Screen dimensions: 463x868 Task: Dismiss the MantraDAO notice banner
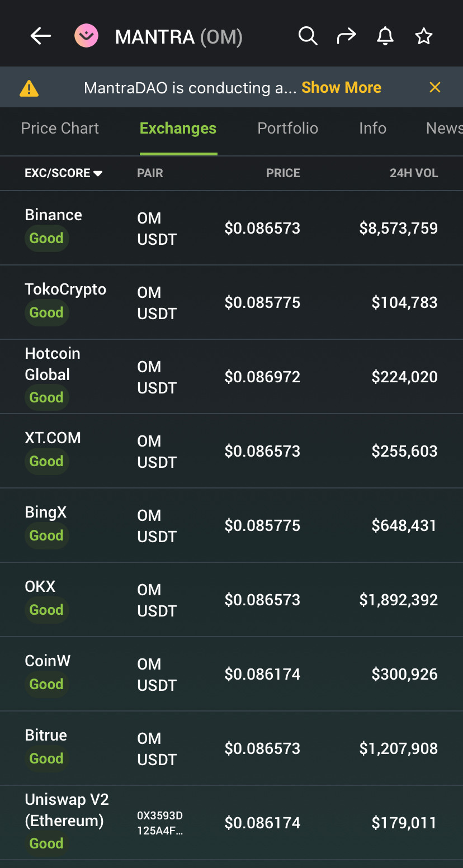435,87
